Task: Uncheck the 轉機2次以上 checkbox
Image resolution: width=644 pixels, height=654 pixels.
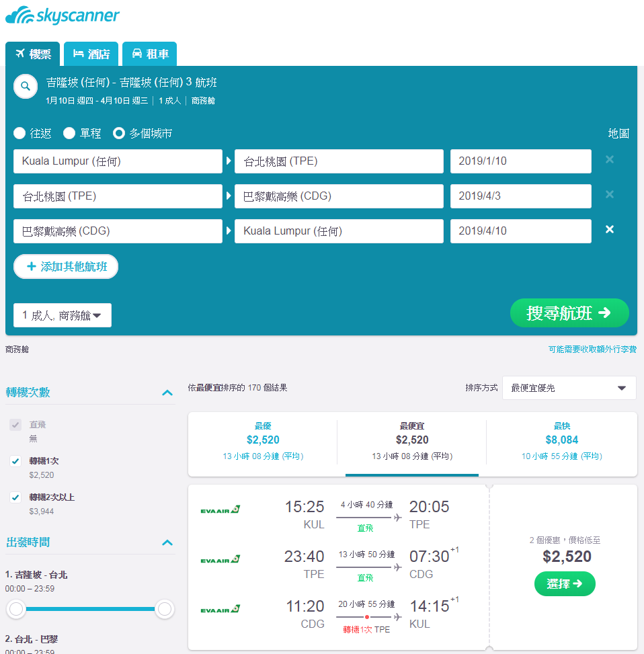Action: 15,497
